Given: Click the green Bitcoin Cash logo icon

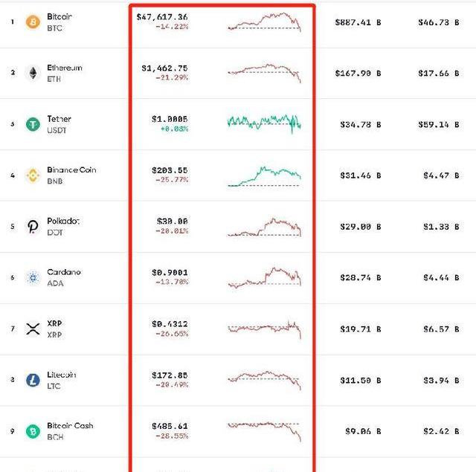Looking at the screenshot, I should (x=33, y=431).
